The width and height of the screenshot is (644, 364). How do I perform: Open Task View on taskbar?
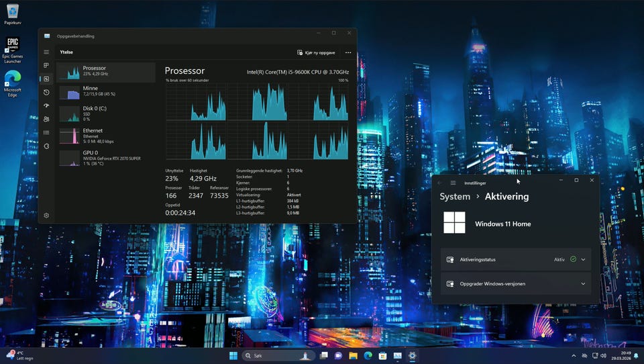324,355
